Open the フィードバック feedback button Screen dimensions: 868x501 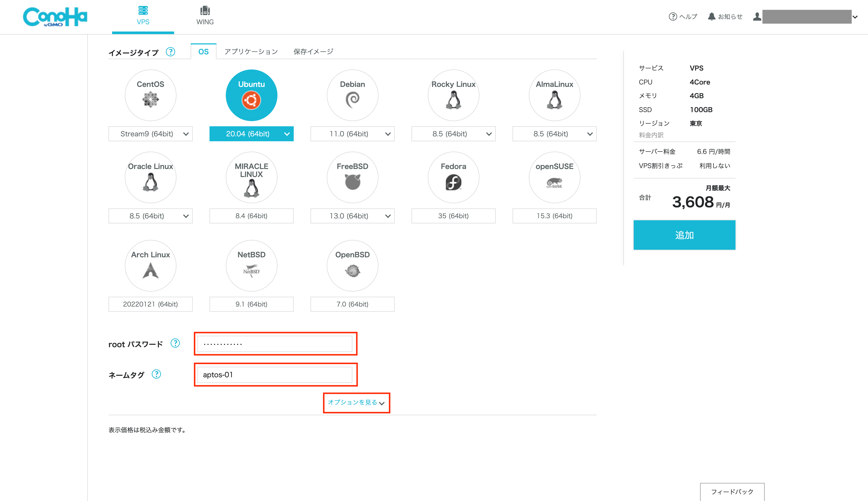732,492
